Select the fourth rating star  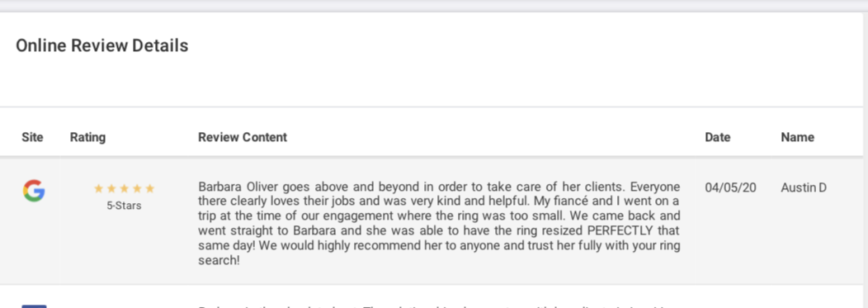click(137, 188)
